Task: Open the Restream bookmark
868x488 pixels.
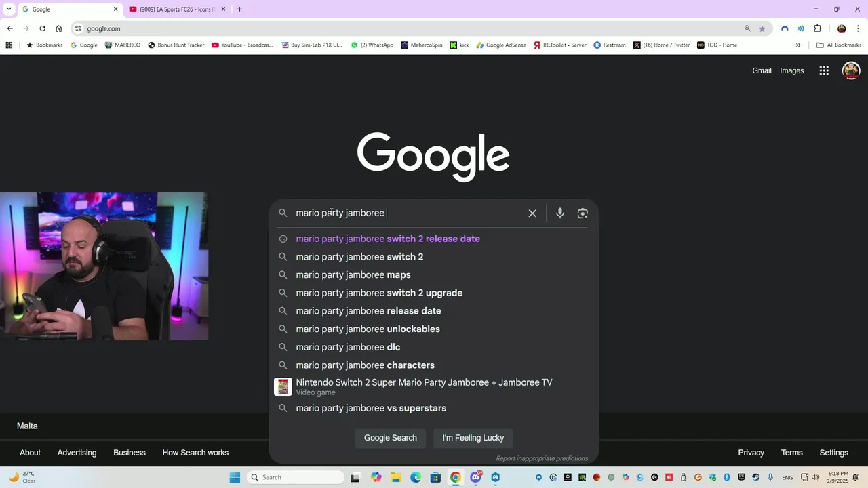Action: [610, 45]
